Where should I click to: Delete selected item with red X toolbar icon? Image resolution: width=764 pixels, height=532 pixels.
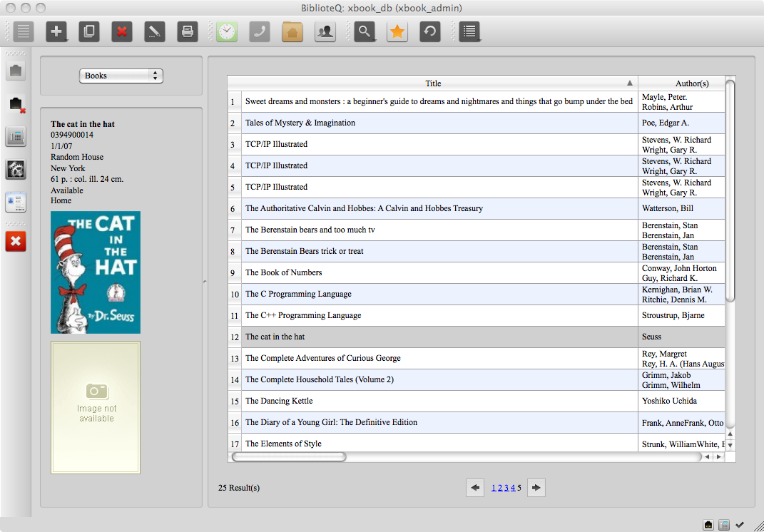pyautogui.click(x=122, y=31)
